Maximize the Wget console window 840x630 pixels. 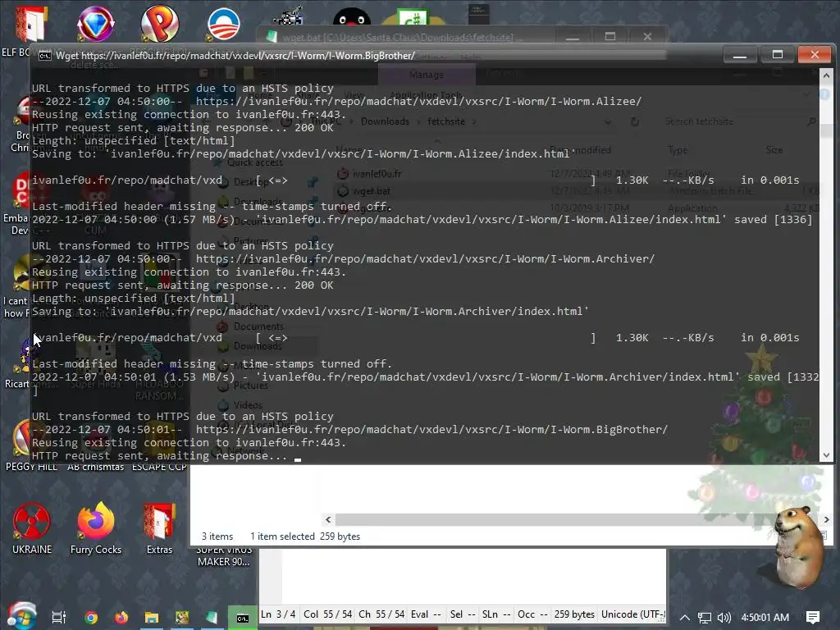tap(778, 55)
